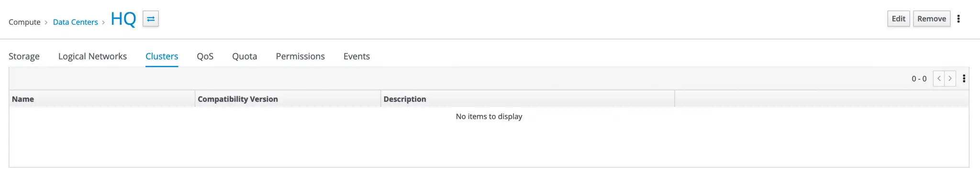Click the HQ data center title
Image resolution: width=980 pixels, height=193 pixels.
pyautogui.click(x=123, y=19)
